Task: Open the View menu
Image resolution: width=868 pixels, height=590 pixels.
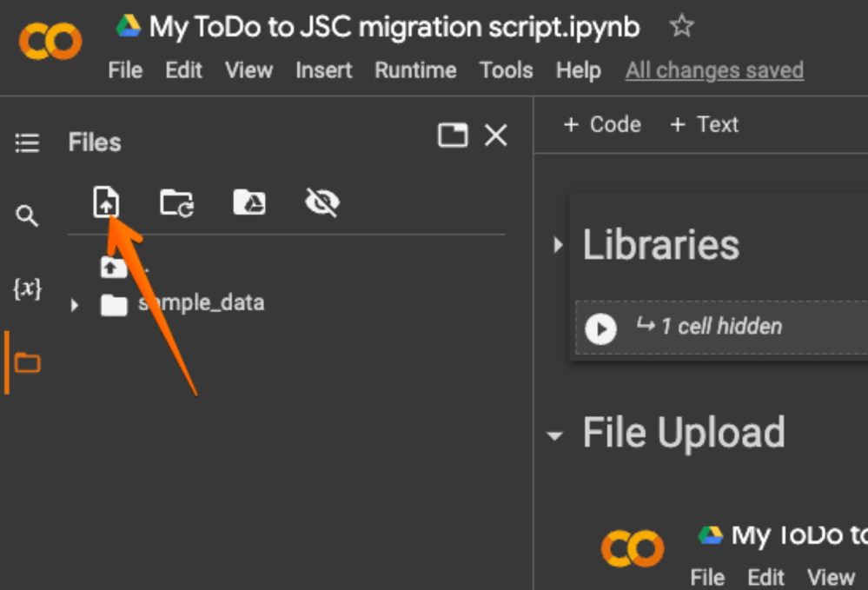Action: point(248,70)
